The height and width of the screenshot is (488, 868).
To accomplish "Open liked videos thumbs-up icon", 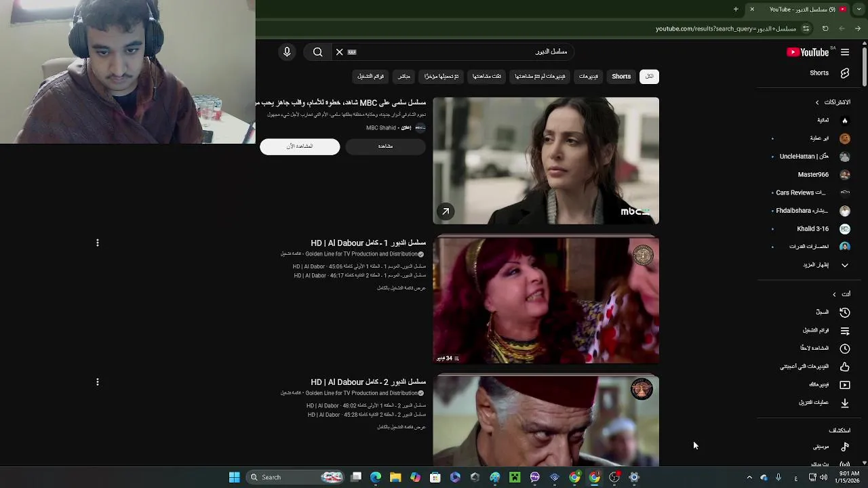I will point(845,367).
